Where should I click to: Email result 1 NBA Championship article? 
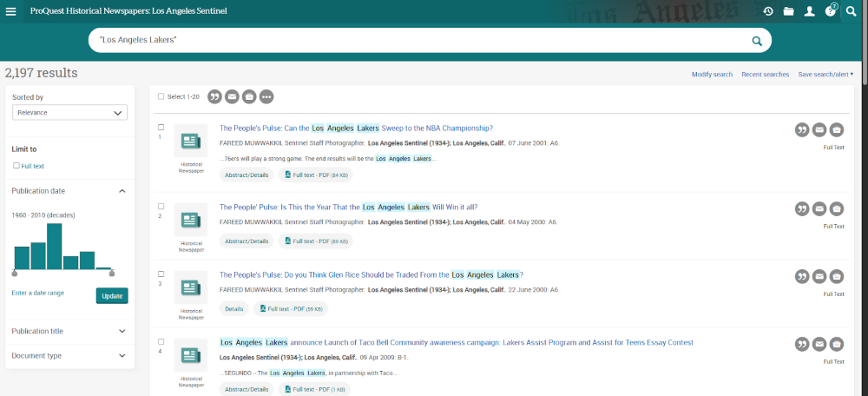point(819,129)
